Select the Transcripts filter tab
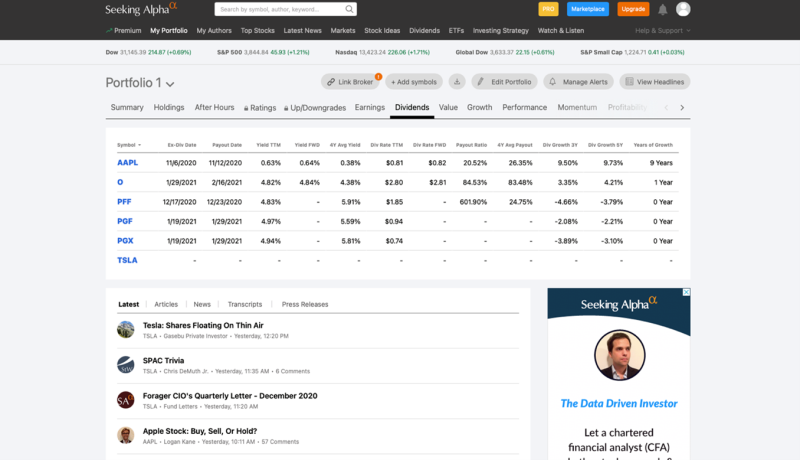Image resolution: width=800 pixels, height=460 pixels. 245,304
